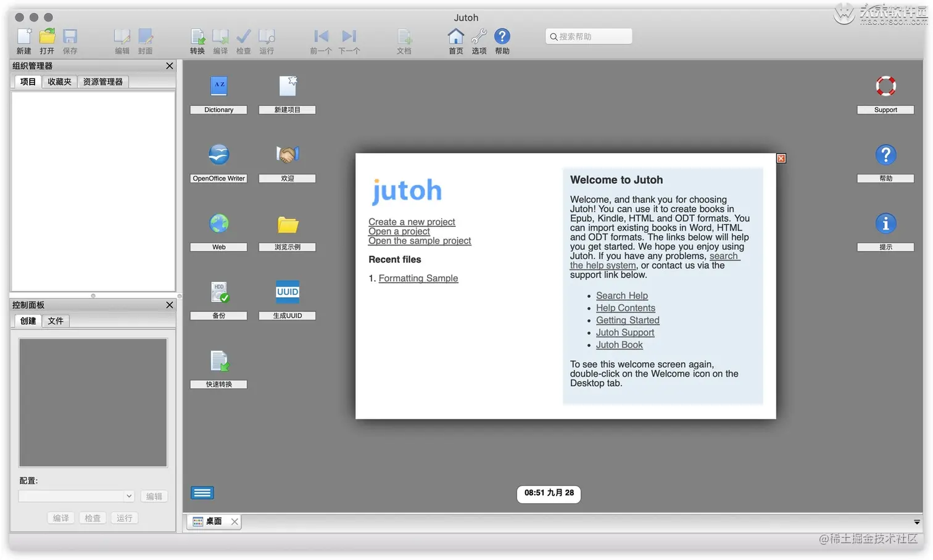Click the Create a new project link

412,222
